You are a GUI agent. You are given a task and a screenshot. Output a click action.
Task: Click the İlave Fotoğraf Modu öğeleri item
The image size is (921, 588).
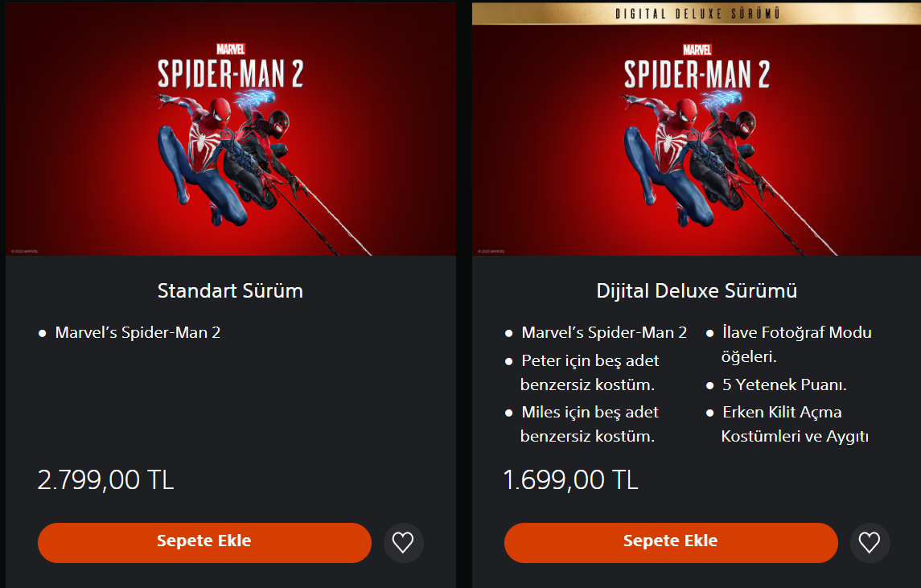click(x=796, y=343)
